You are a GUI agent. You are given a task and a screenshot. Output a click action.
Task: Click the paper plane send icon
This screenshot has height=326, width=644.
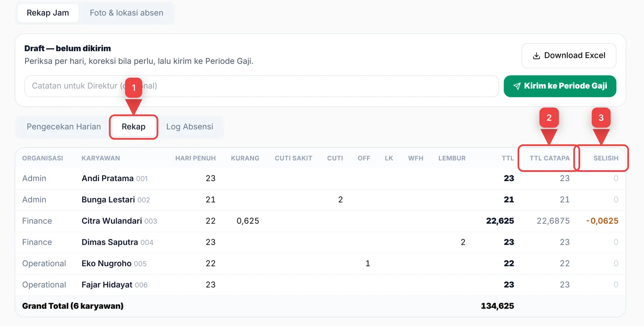pos(517,86)
